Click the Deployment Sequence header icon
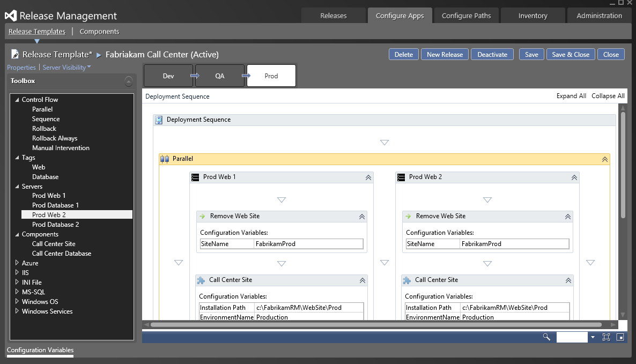This screenshot has width=636, height=364. tap(159, 120)
